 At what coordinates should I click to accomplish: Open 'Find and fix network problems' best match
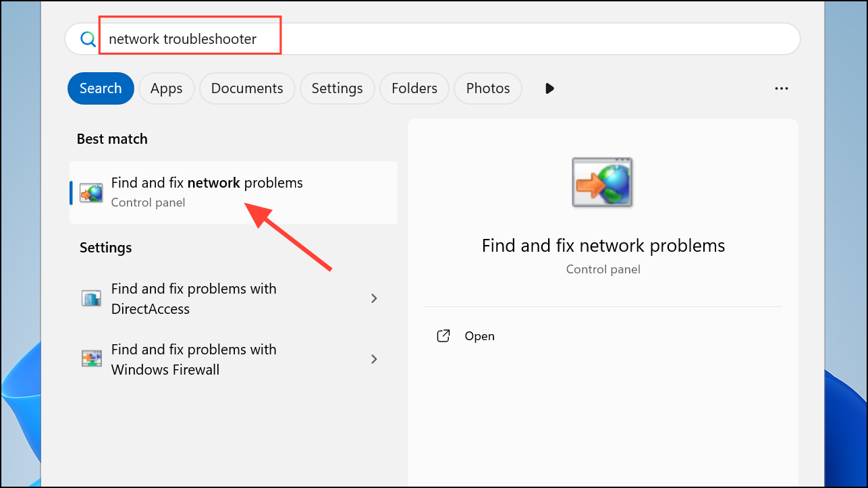pos(234,192)
